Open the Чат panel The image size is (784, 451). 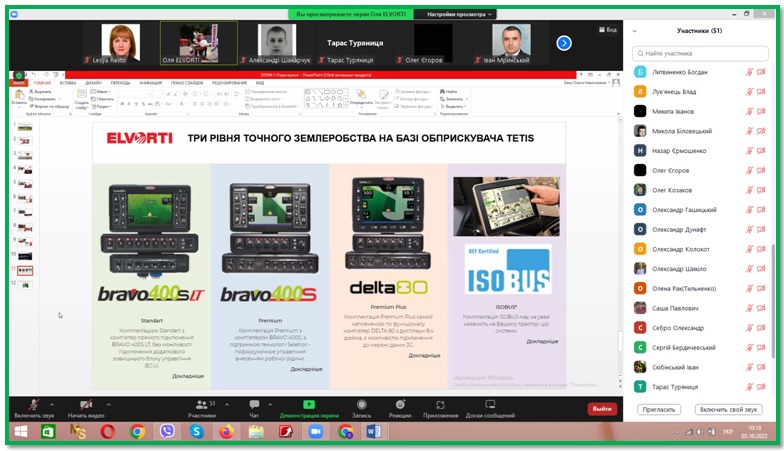(254, 408)
